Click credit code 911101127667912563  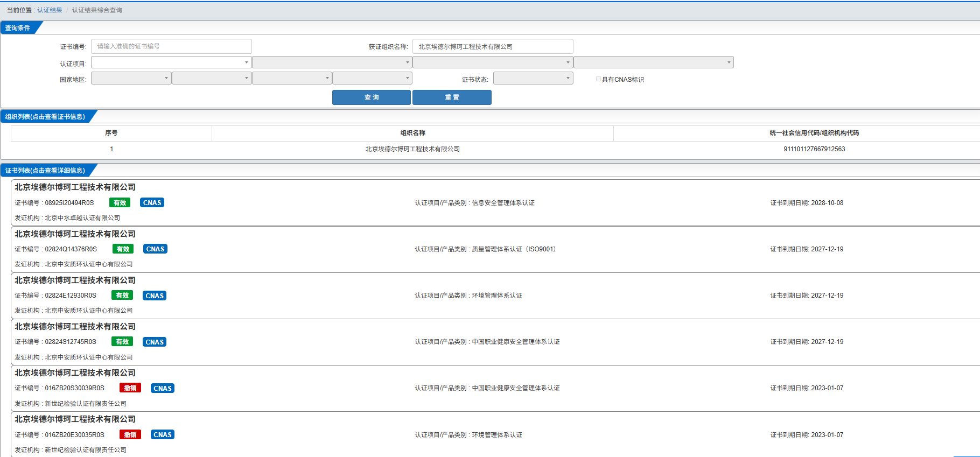pos(814,149)
